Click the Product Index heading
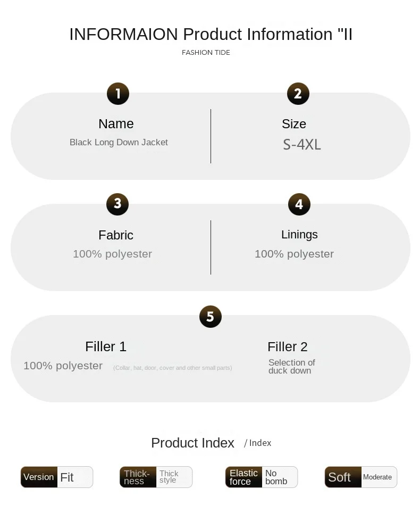 click(192, 443)
